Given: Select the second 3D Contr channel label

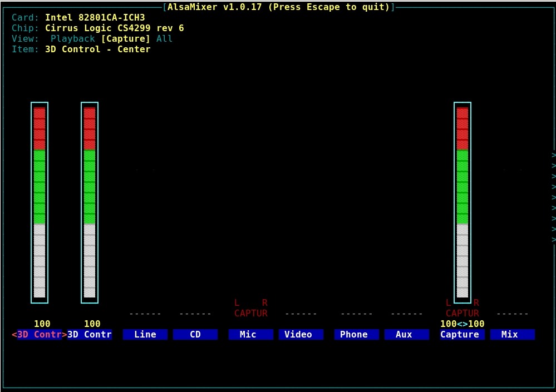Looking at the screenshot, I should pyautogui.click(x=90, y=335).
